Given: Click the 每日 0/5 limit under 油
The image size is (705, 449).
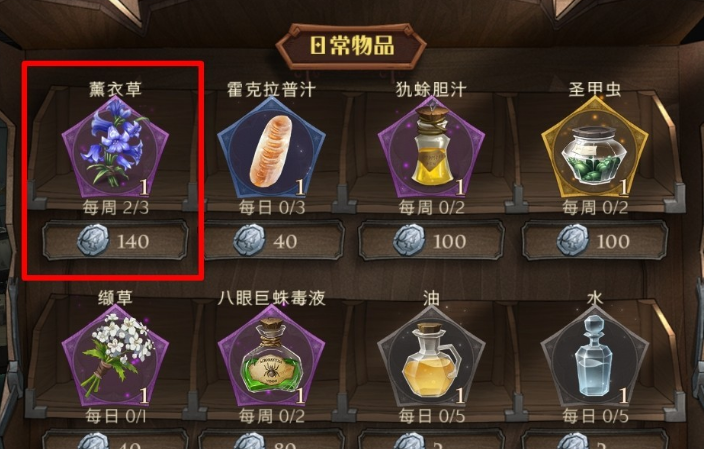Looking at the screenshot, I should coord(432,417).
